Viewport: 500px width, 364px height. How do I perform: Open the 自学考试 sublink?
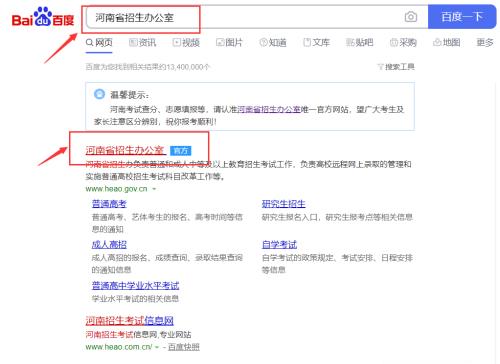[x=279, y=244]
